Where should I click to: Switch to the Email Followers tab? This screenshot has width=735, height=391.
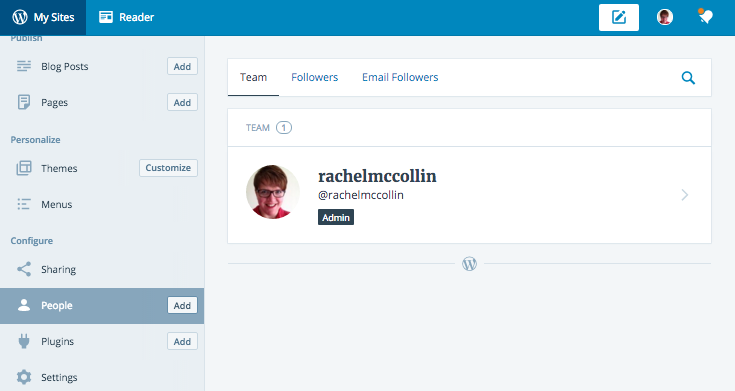pos(400,77)
